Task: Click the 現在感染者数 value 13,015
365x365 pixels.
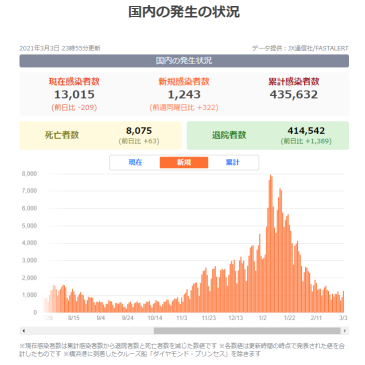Action: coord(74,95)
